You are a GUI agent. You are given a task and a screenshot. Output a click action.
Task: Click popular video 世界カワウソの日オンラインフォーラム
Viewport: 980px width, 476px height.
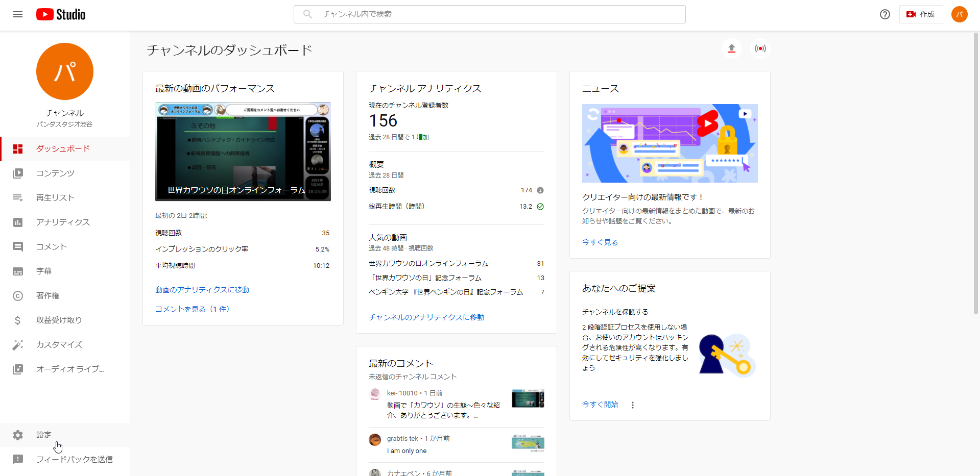click(x=428, y=264)
